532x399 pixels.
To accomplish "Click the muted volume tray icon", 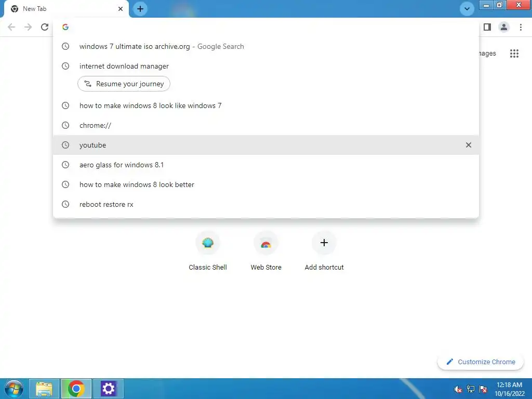I will 458,389.
